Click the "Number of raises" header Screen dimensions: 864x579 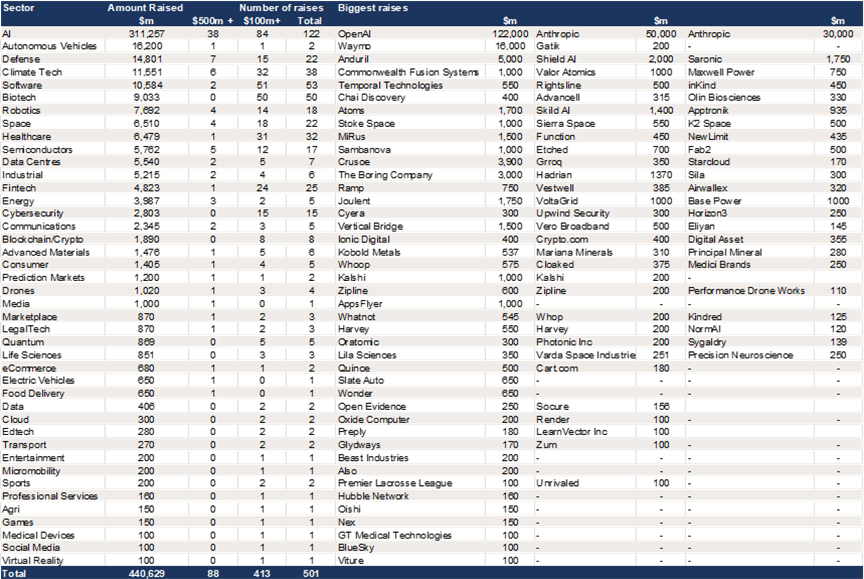pos(281,8)
